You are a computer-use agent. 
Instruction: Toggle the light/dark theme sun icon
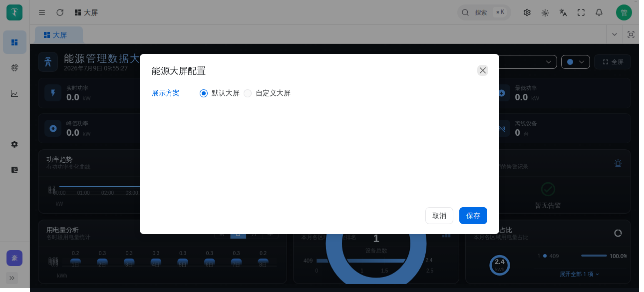point(545,12)
